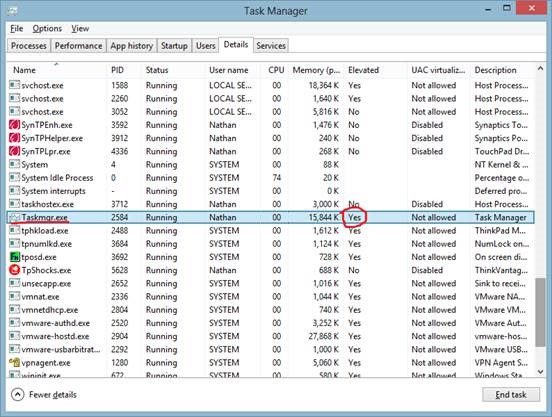The height and width of the screenshot is (417, 552).
Task: Click the vpnagent.exe lock icon
Action: click(14, 362)
